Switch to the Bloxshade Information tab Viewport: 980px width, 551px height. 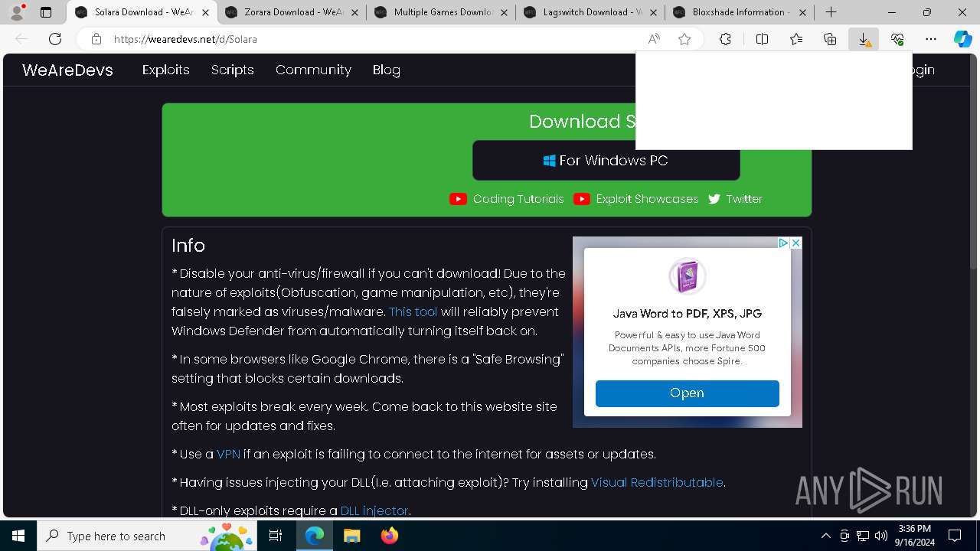click(740, 12)
